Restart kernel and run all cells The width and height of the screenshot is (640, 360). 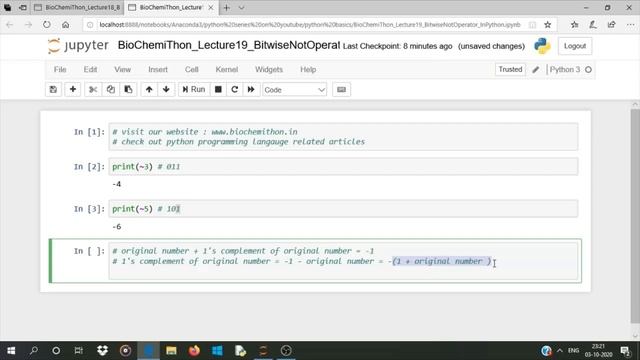(251, 89)
